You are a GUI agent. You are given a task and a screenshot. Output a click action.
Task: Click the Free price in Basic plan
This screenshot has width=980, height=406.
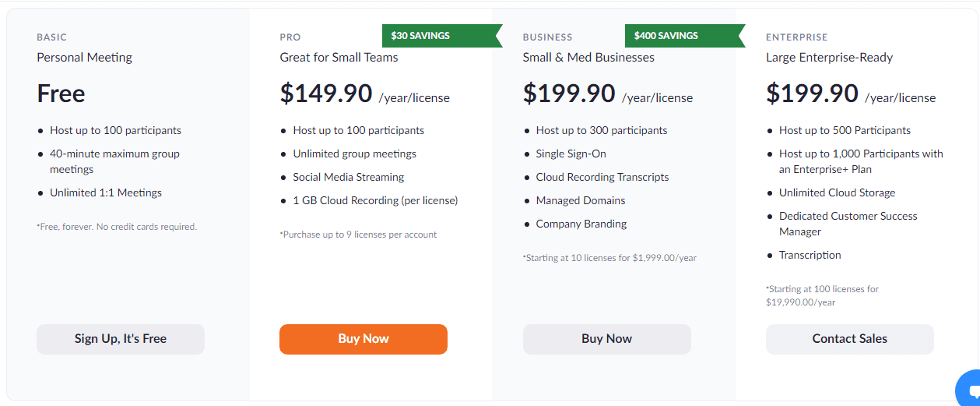point(61,94)
